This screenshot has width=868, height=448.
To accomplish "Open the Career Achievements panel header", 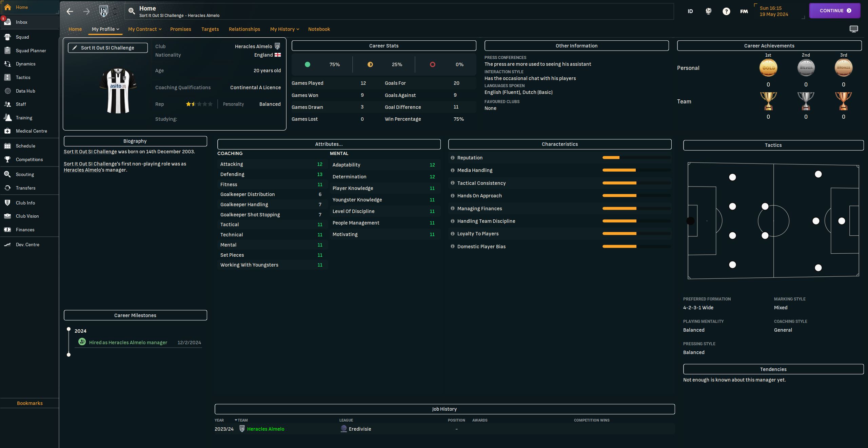I will pos(769,46).
